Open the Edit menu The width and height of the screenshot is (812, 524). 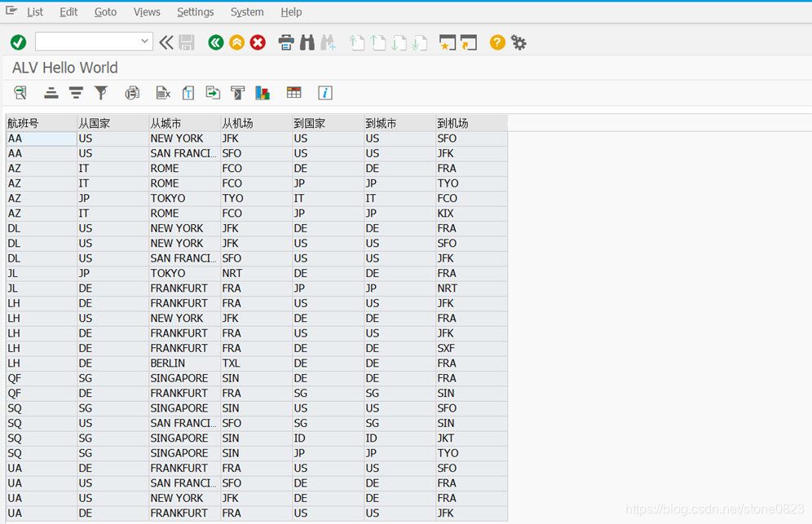pos(68,12)
